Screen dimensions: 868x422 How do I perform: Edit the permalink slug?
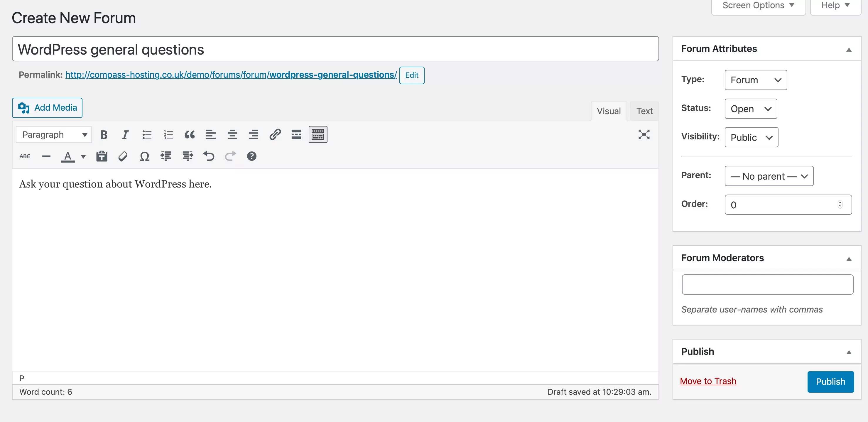tap(411, 75)
